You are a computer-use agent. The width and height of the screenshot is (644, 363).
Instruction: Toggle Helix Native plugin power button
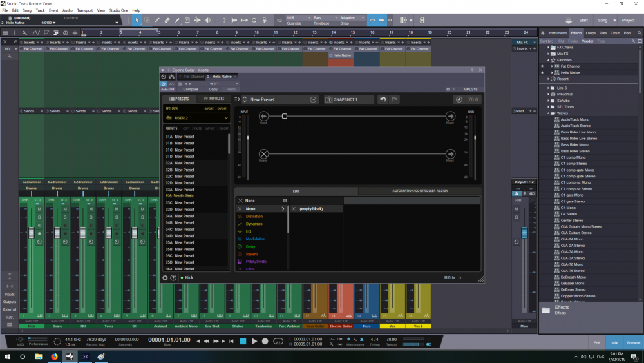pyautogui.click(x=164, y=84)
